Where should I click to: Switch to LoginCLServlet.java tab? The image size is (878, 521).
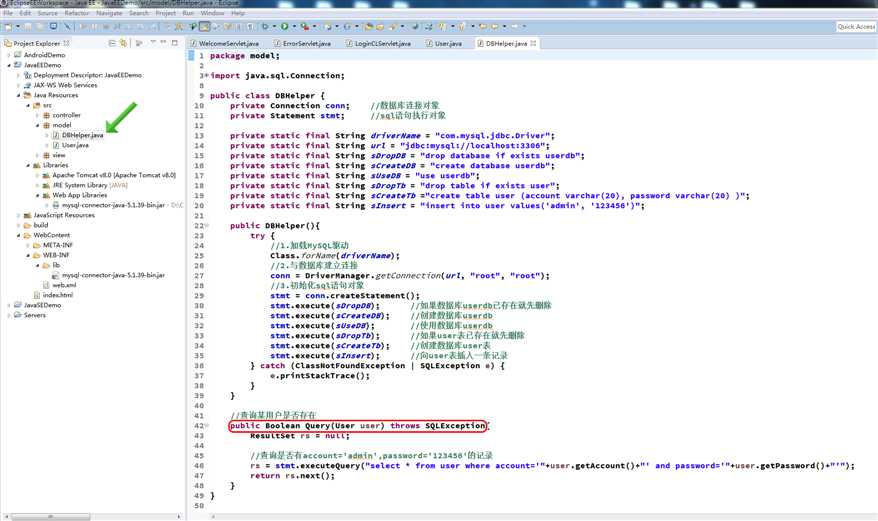pos(379,43)
